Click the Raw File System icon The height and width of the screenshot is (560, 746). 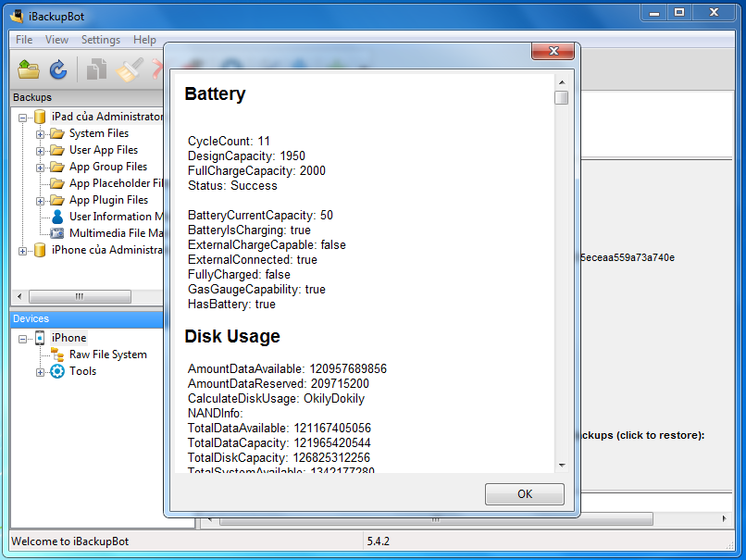click(x=57, y=355)
